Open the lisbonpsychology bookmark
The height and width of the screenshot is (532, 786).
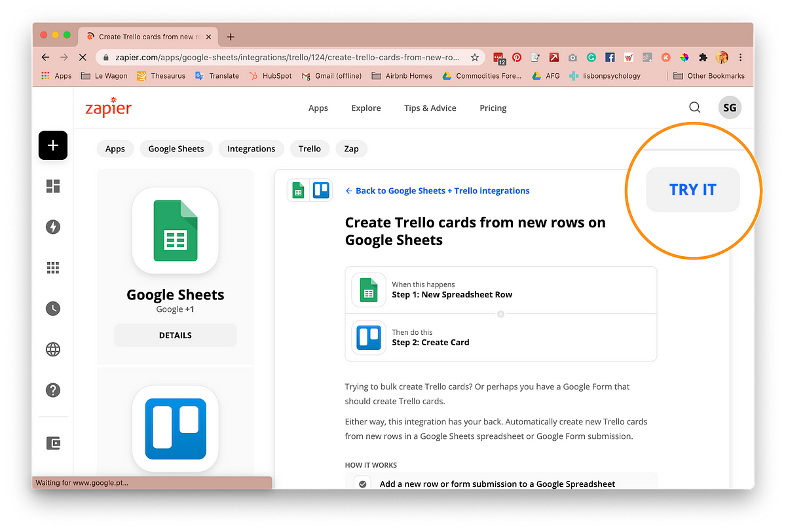click(x=605, y=76)
